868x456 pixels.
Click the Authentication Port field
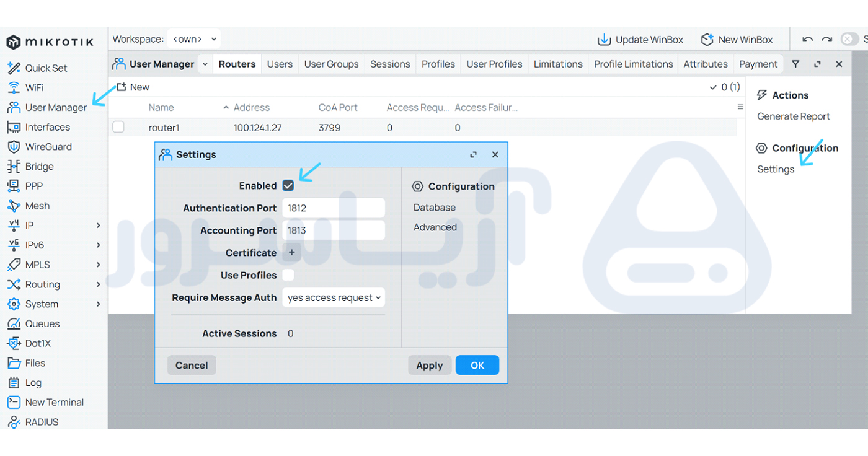(x=334, y=208)
